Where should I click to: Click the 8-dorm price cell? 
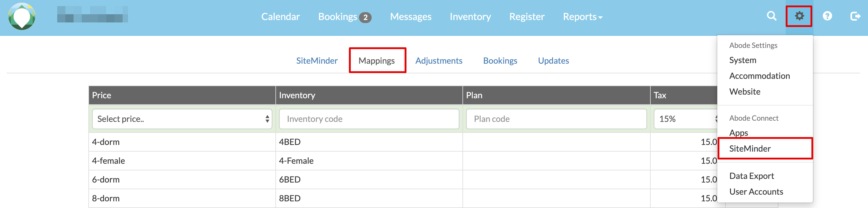(182, 198)
